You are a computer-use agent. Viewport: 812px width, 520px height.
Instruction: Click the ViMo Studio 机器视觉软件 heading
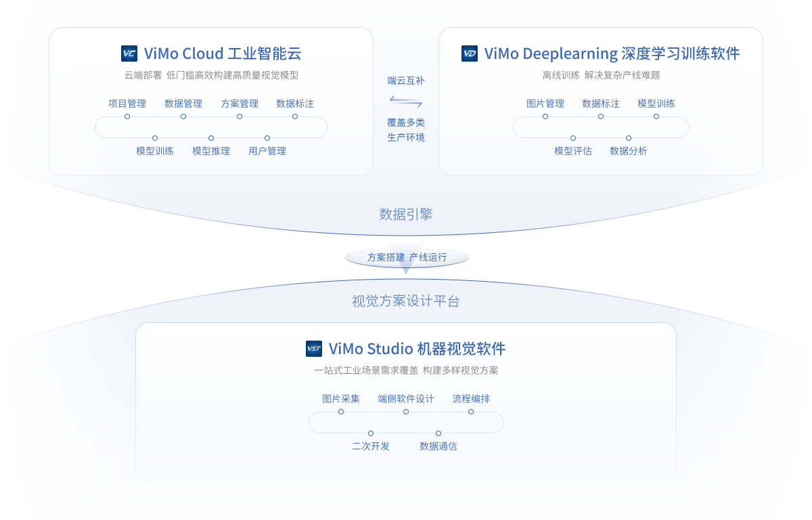(417, 349)
